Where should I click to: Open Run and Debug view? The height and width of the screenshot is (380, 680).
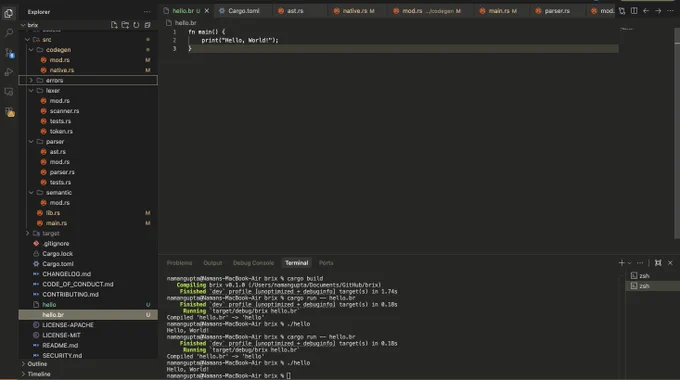click(x=9, y=72)
